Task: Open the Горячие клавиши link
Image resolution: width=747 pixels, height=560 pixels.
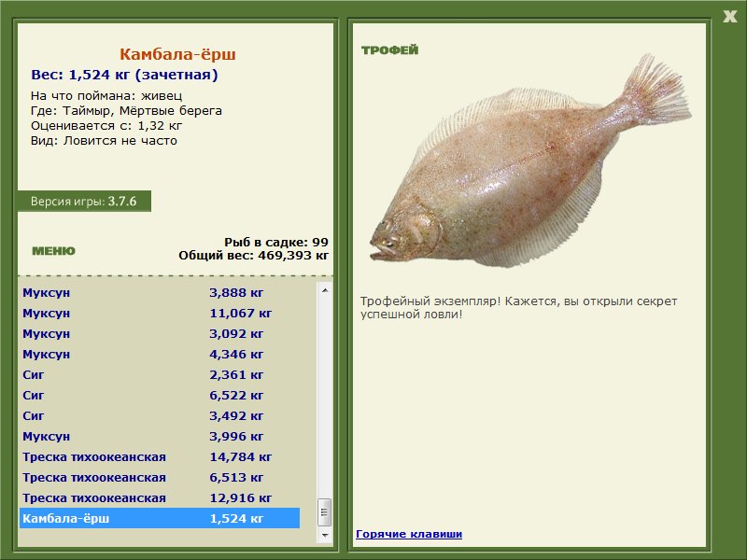Action: (409, 534)
